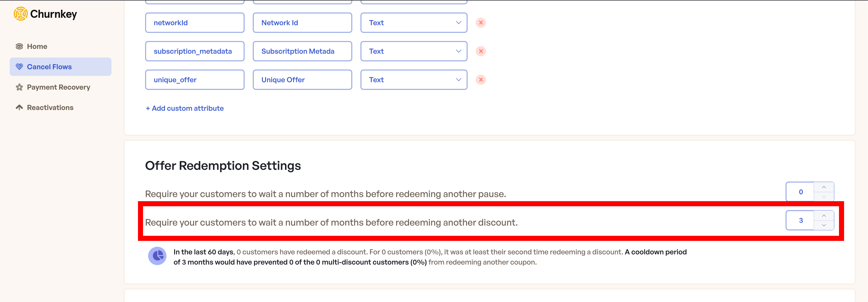Delete the networkId custom attribute row
The height and width of the screenshot is (302, 868).
pyautogui.click(x=481, y=23)
